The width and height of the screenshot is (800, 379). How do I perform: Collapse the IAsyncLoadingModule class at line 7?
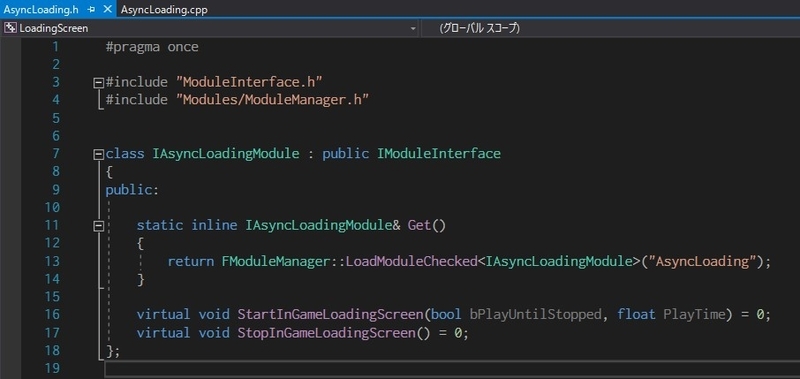click(98, 154)
